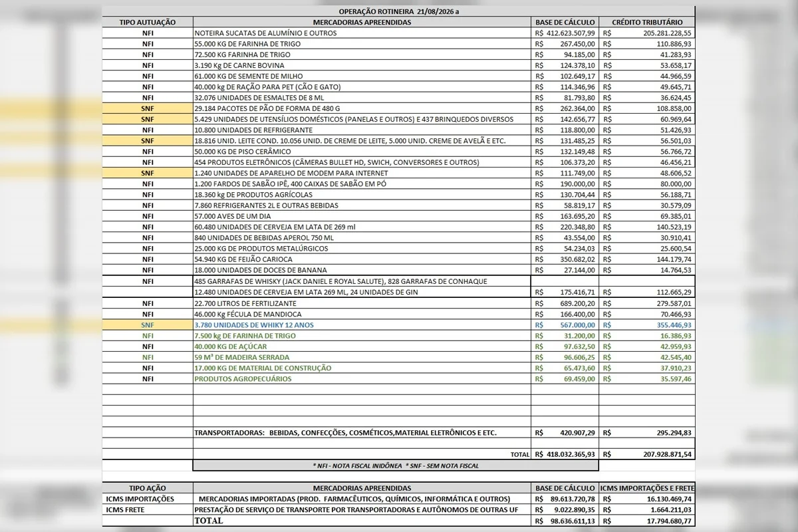Click green "59 M³ DE MADEIRA SERRADA"
Screen dimensions: 798x532
(362, 357)
